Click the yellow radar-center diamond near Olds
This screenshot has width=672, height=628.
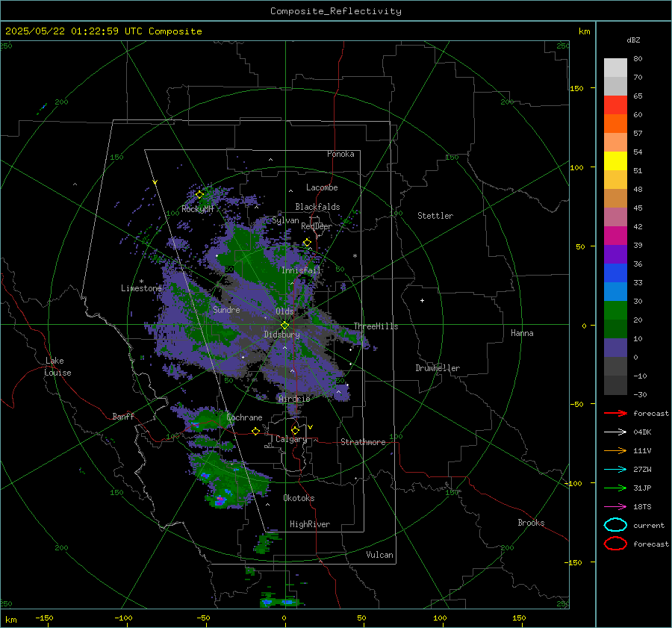pyautogui.click(x=284, y=326)
